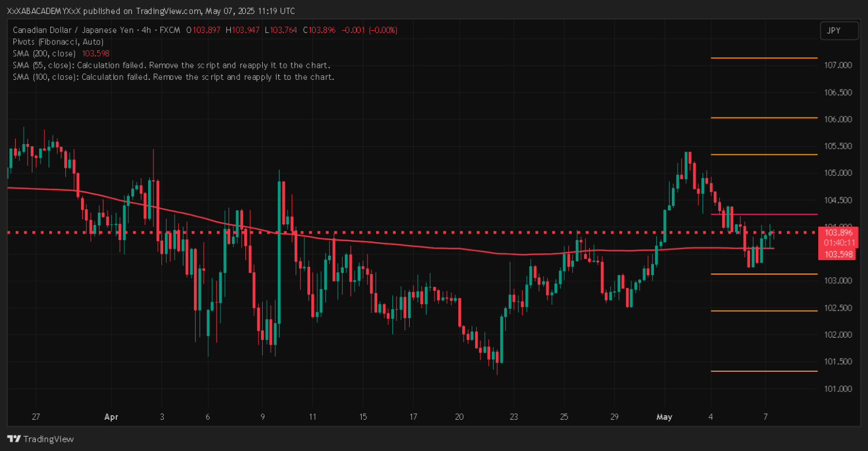Click the TradingView logo at the bottom
The height and width of the screenshot is (451, 868).
pos(41,439)
